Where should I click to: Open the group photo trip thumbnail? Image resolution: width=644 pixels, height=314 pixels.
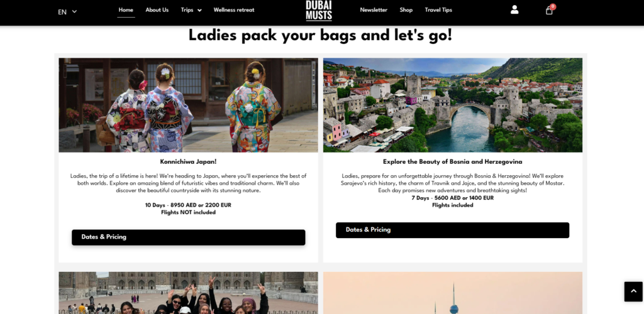coord(188,293)
